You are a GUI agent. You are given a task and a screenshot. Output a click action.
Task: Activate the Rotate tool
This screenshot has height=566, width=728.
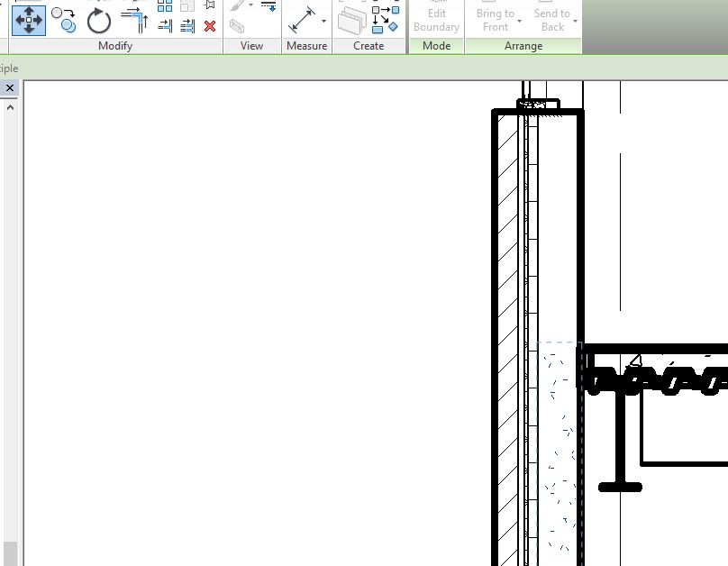[99, 21]
